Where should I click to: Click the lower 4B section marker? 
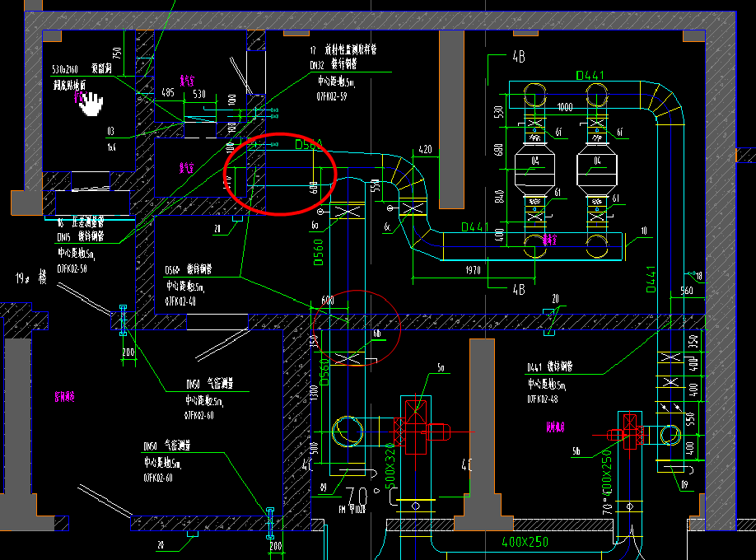click(517, 290)
